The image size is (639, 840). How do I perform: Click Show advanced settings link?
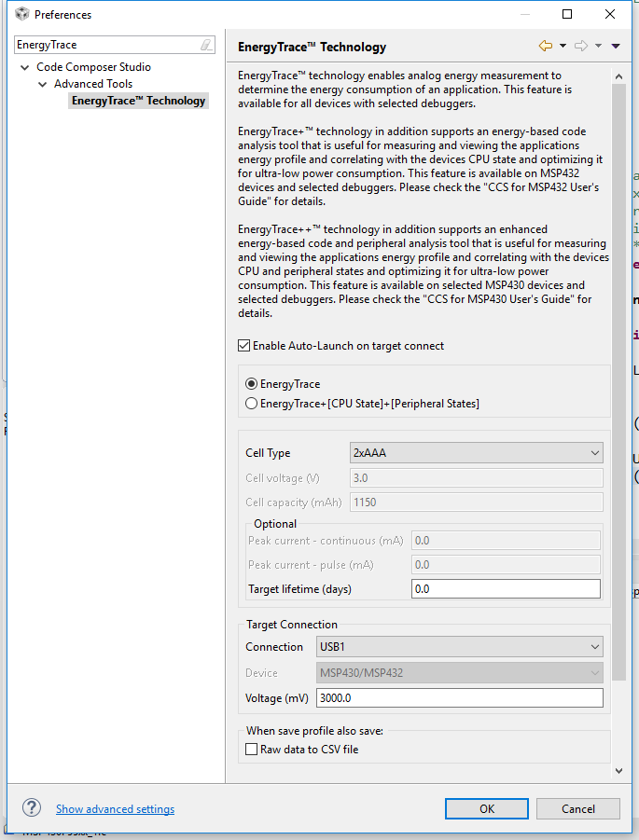(x=116, y=809)
